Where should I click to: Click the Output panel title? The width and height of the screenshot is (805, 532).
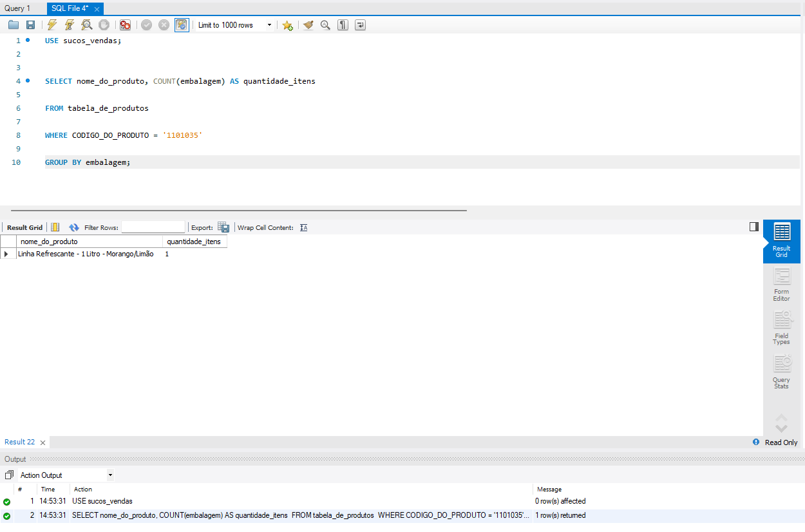pyautogui.click(x=15, y=459)
